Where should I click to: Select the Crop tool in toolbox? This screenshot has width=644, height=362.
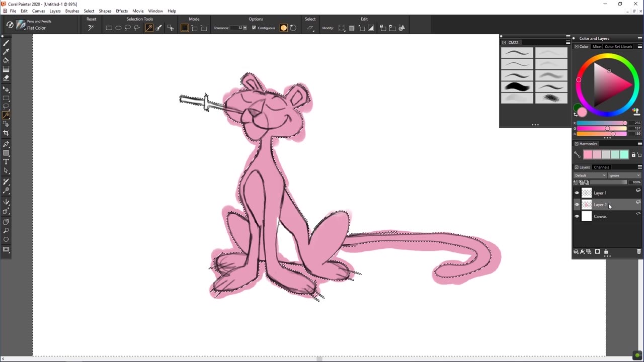tap(6, 133)
